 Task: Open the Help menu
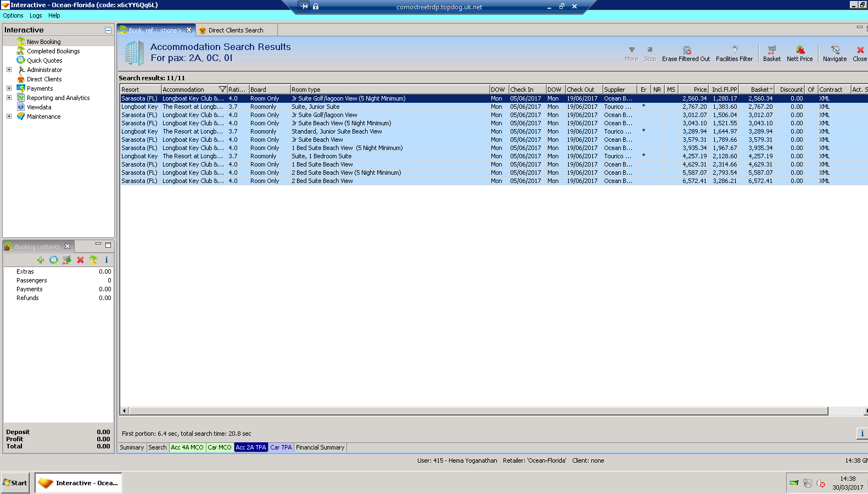pyautogui.click(x=54, y=15)
